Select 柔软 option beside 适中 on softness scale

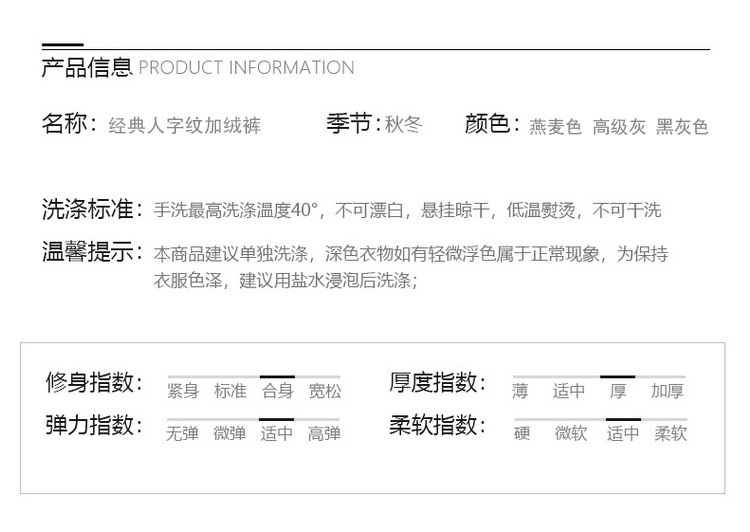671,433
